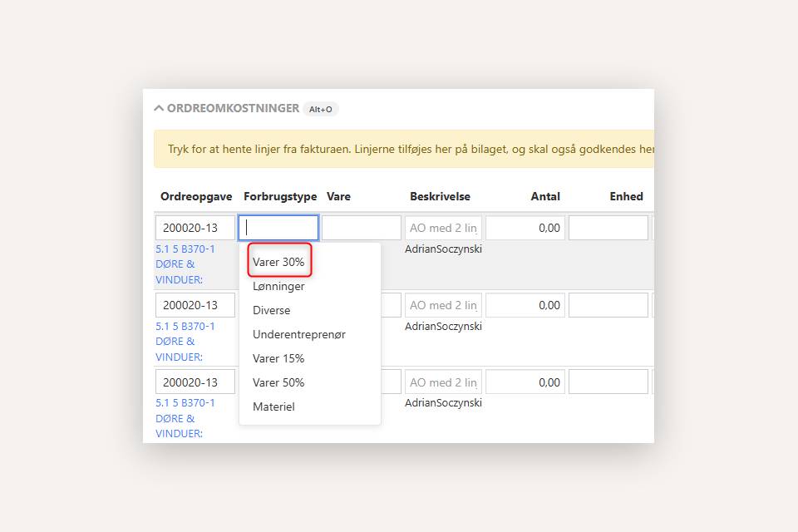Click the third row Enhed field
Screen dimensions: 798x532
pyautogui.click(x=608, y=382)
